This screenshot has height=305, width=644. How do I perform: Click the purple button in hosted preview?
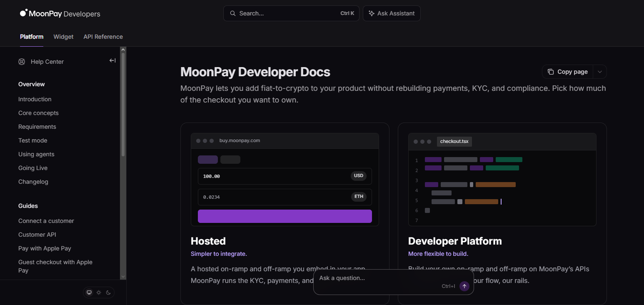coord(285,216)
